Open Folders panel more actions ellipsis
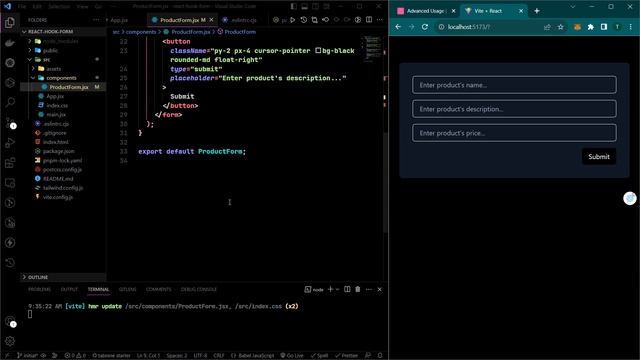Screen dimensions: 640x360 click(96, 20)
